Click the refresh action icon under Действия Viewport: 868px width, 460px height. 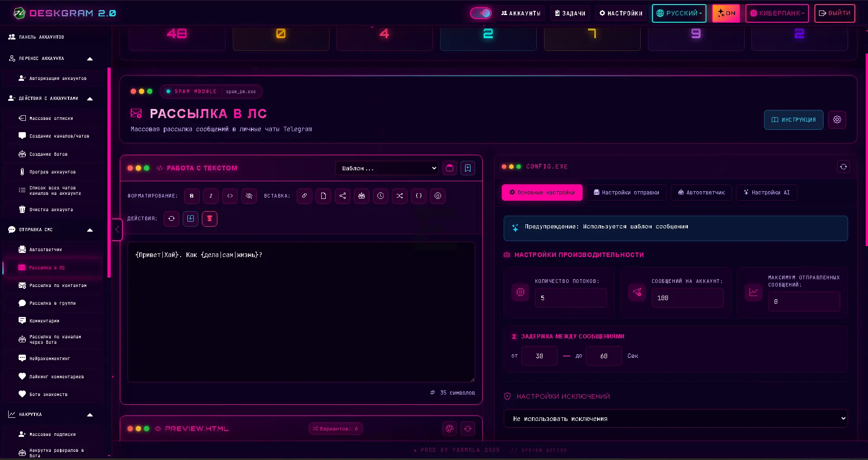point(172,218)
